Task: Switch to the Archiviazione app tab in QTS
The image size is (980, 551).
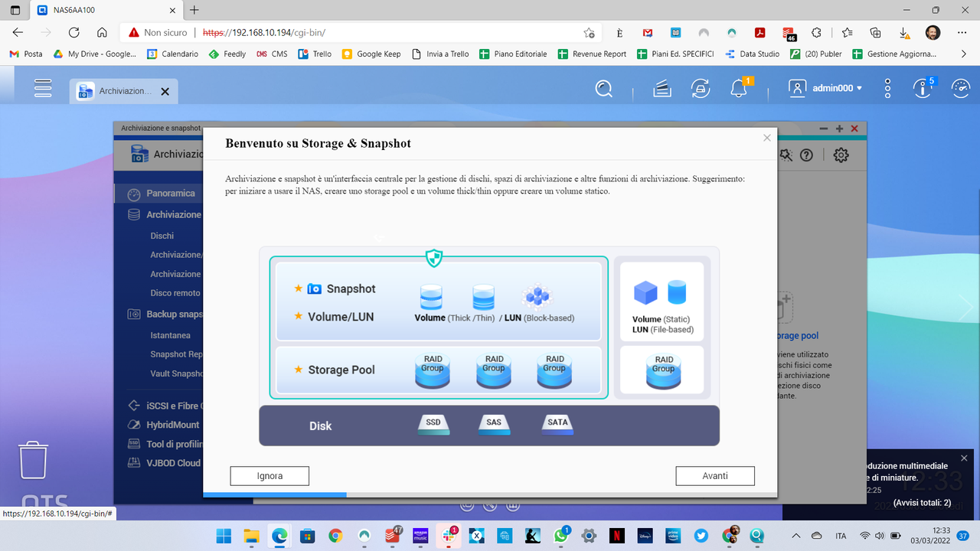Action: [123, 91]
